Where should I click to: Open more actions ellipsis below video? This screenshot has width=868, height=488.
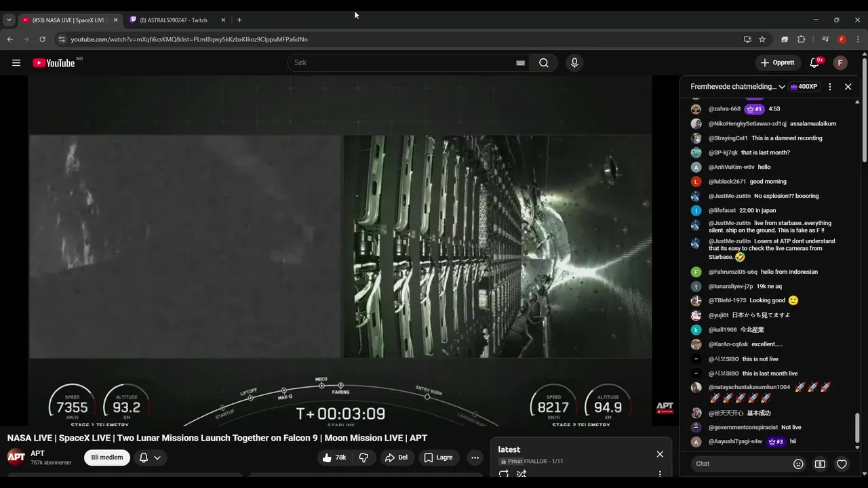point(475,457)
